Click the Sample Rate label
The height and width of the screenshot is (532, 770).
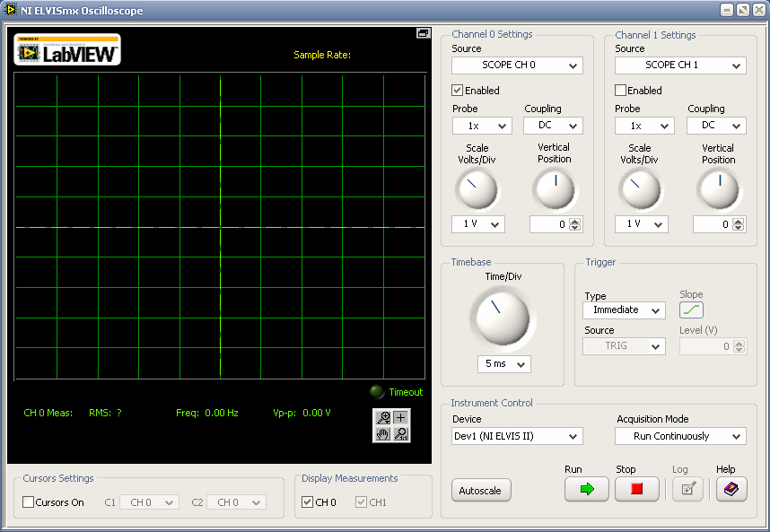pyautogui.click(x=322, y=55)
